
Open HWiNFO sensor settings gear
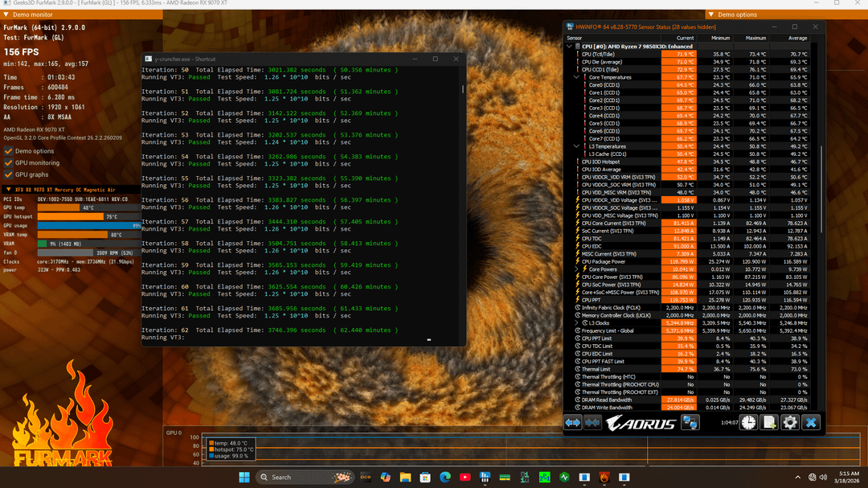pos(790,422)
